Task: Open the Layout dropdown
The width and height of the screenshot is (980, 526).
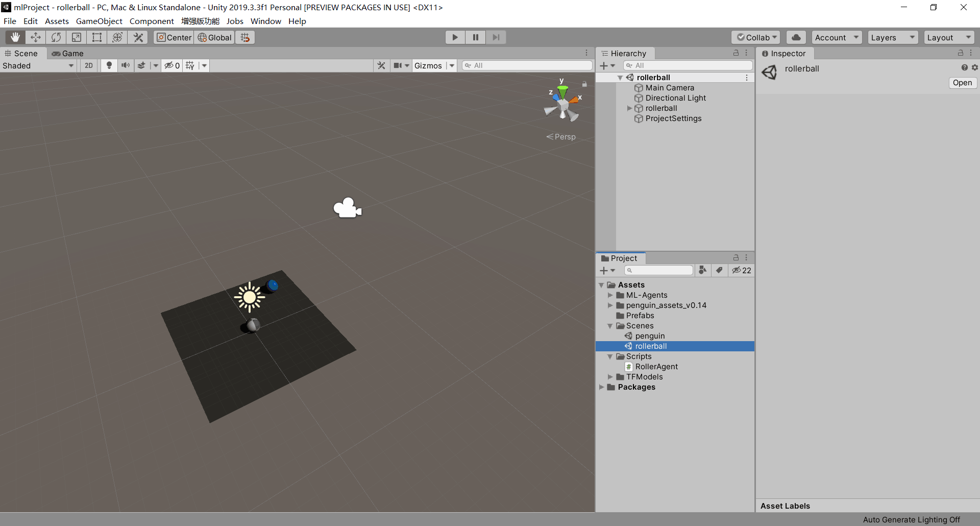Action: coord(948,37)
